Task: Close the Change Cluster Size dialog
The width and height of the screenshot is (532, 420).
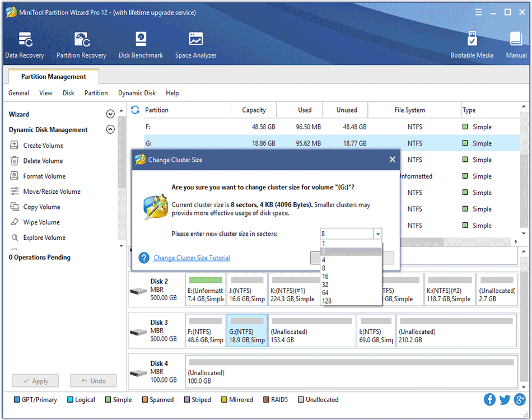Action: [392, 160]
